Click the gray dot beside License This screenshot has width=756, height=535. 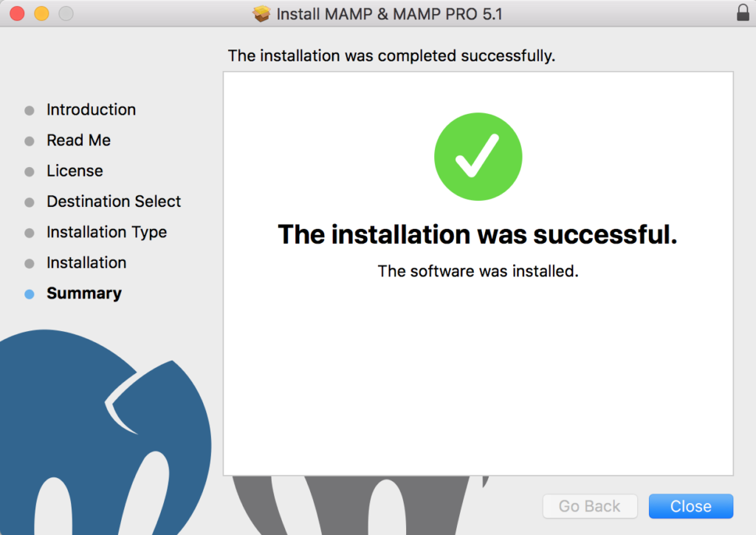tap(30, 171)
